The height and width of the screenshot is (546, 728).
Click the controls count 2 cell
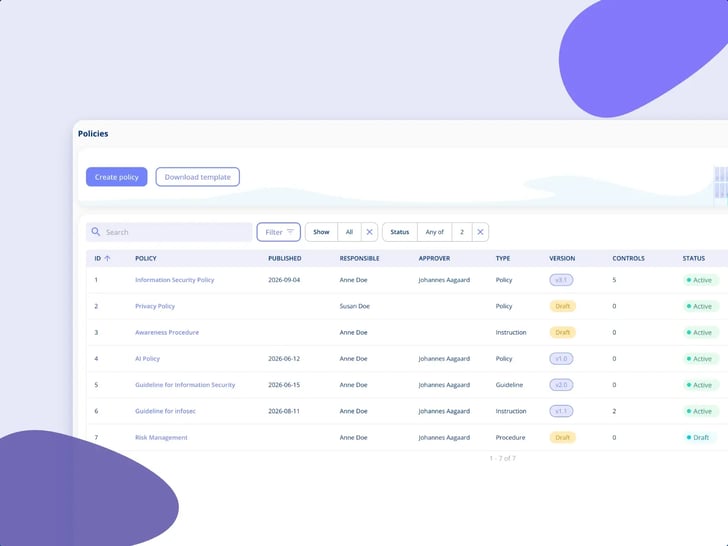click(x=614, y=411)
